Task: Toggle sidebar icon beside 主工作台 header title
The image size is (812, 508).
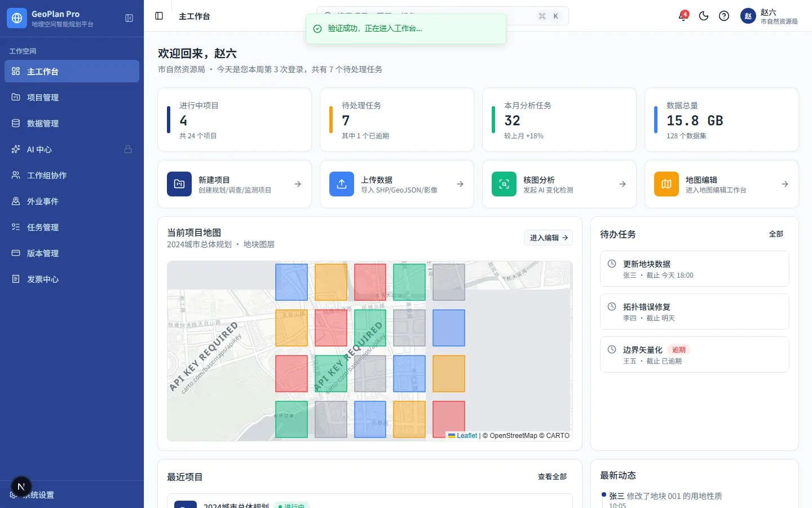Action: pyautogui.click(x=159, y=16)
